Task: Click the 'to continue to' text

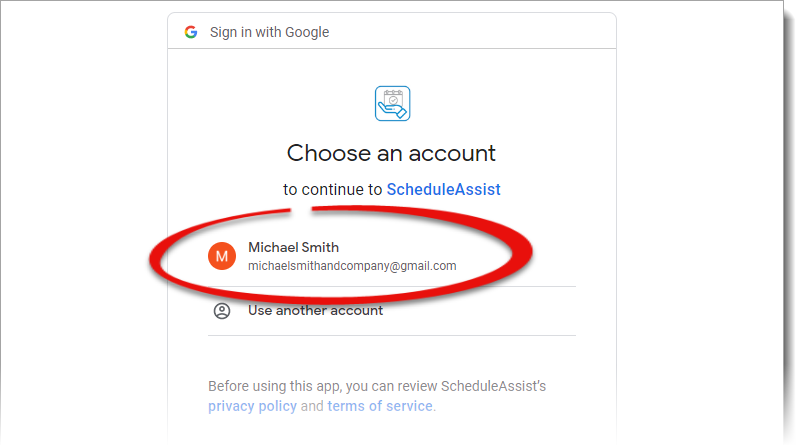Action: (x=332, y=189)
